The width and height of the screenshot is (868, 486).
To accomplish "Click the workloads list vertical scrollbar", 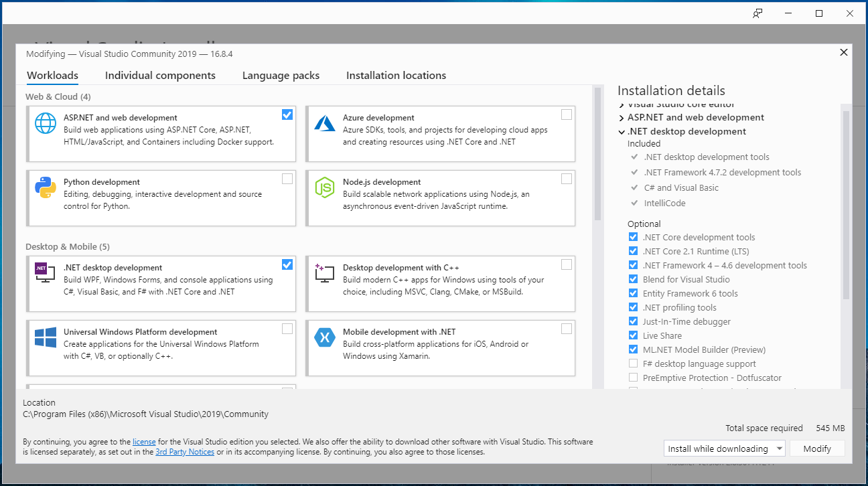I will (597, 154).
